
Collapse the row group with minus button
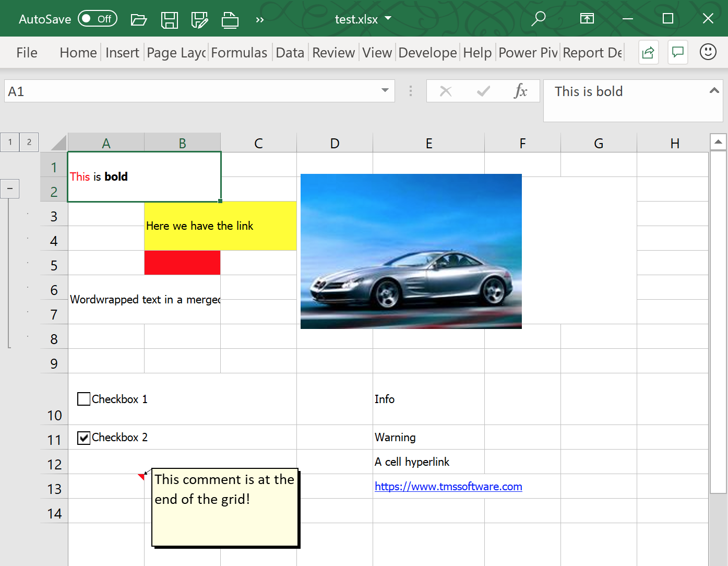coord(9,188)
